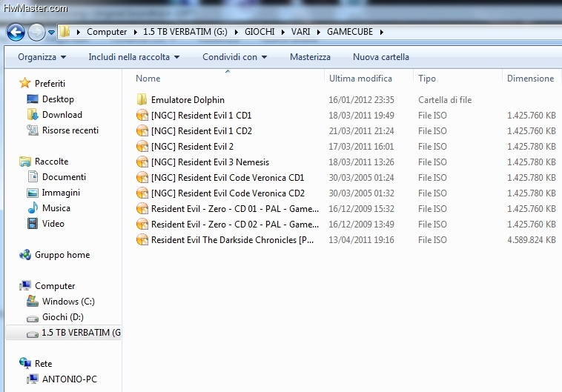Click the Musica note icon

point(33,207)
